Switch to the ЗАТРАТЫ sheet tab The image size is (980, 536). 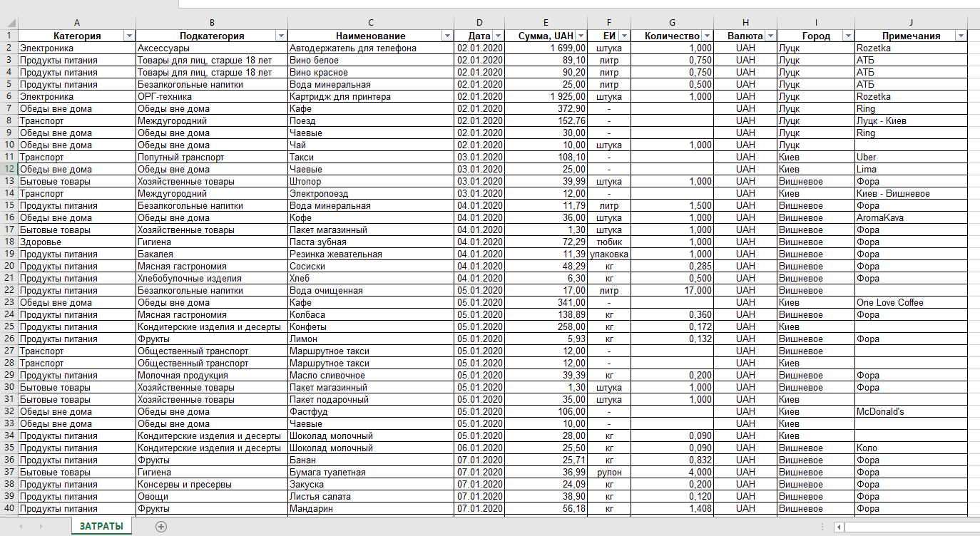coord(101,526)
